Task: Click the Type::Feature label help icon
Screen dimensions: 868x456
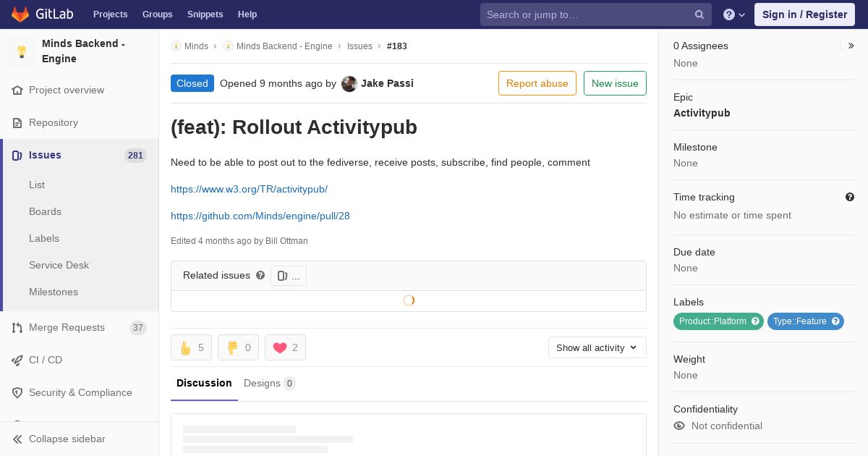Action: click(x=835, y=321)
